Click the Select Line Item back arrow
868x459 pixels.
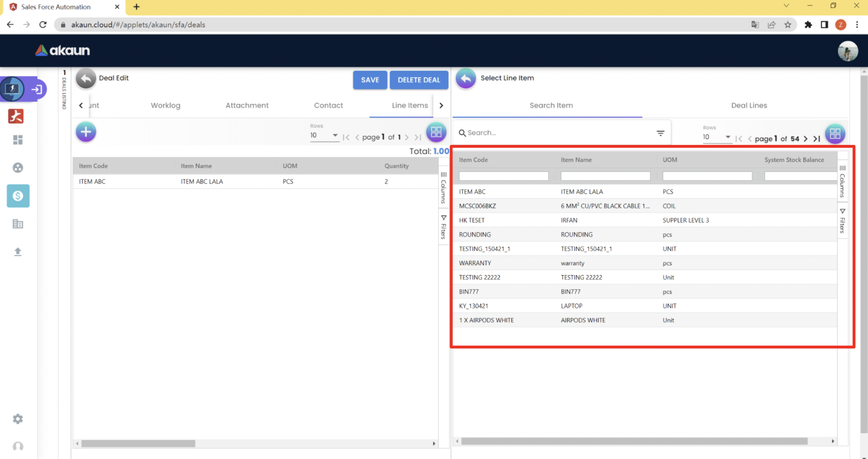pyautogui.click(x=466, y=78)
